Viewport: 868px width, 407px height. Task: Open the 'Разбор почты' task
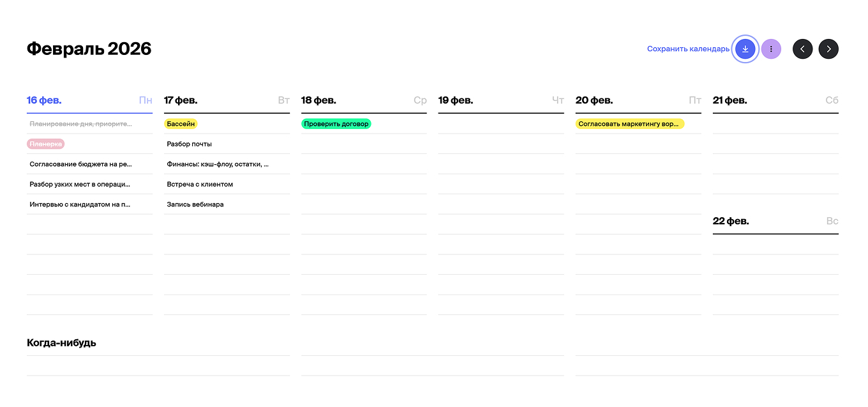(189, 144)
